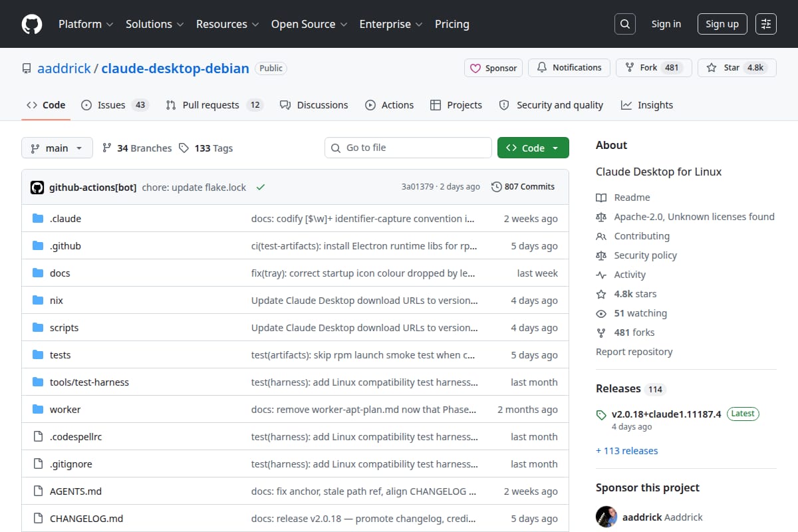
Task: Focus the Go to file search field
Action: click(408, 148)
